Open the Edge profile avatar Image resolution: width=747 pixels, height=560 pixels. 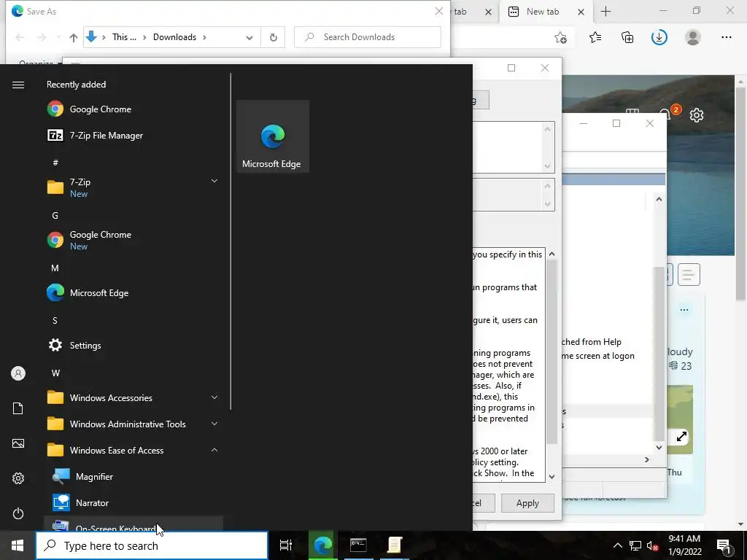pos(693,37)
